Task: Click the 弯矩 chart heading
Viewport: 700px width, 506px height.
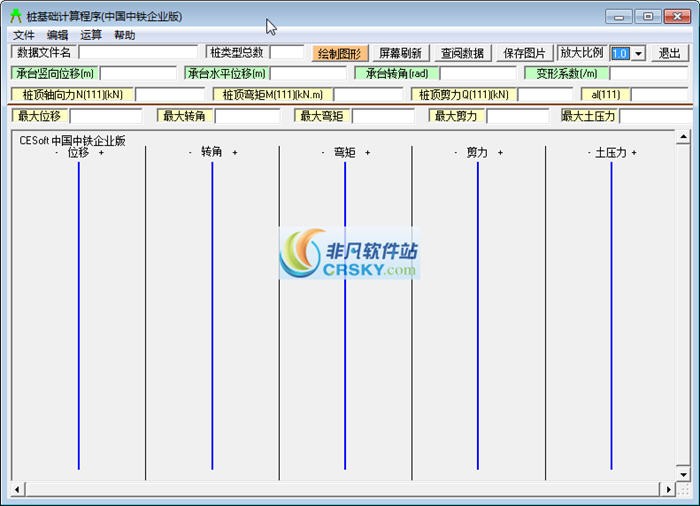Action: [345, 152]
